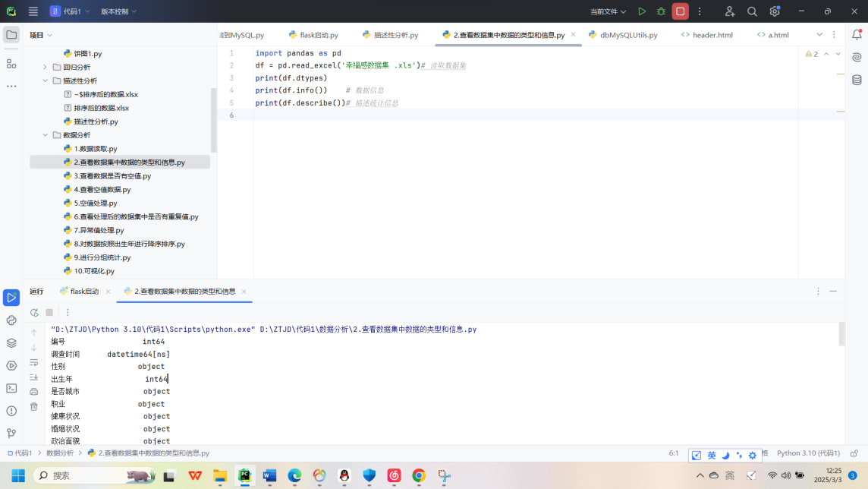Open Chrome from the taskbar
The width and height of the screenshot is (868, 489).
coord(419,475)
